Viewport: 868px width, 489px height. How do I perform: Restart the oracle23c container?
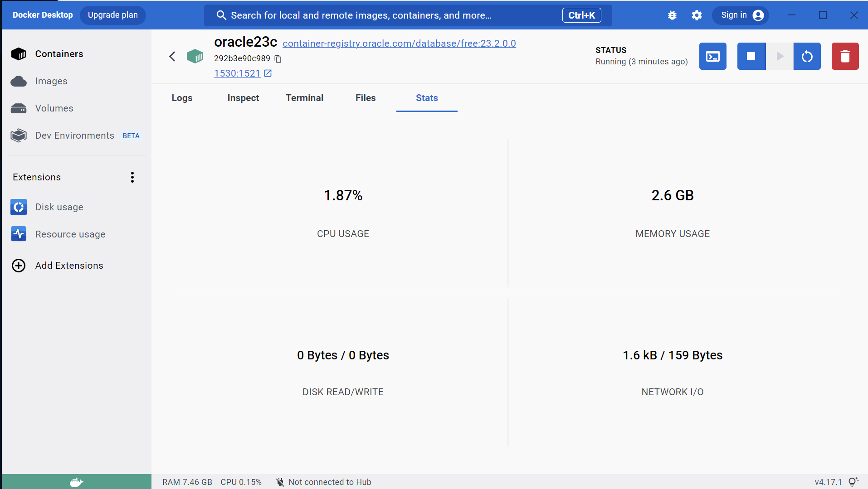click(807, 56)
